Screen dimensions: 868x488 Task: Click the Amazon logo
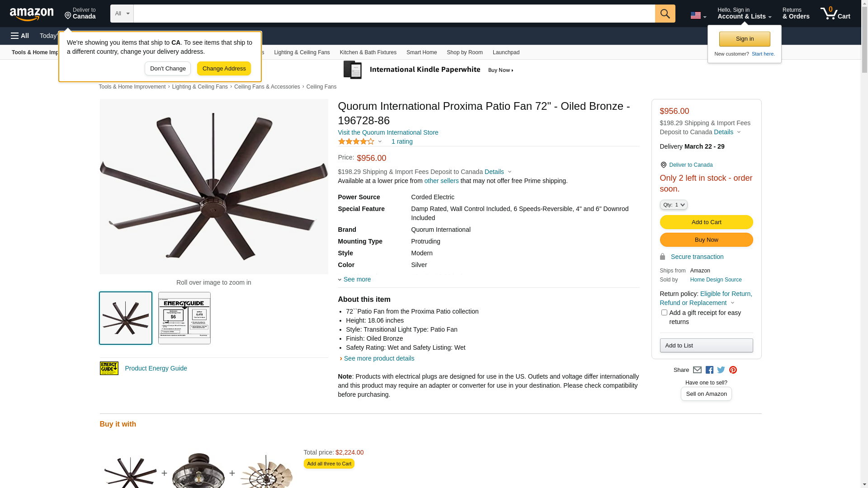(x=32, y=14)
